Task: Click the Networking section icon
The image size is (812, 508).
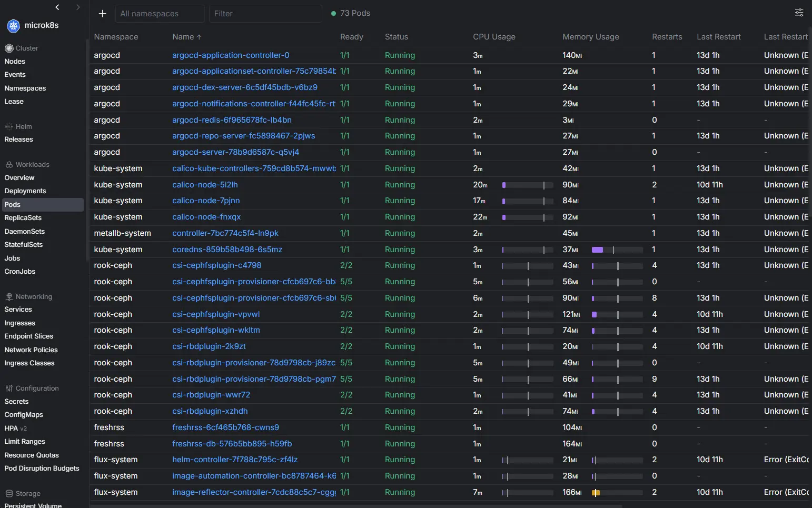Action: pyautogui.click(x=9, y=297)
